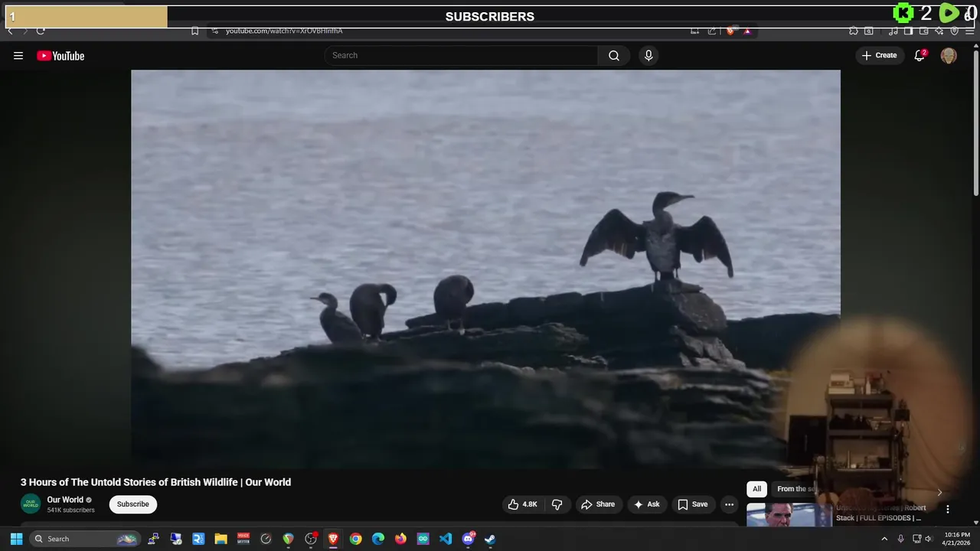The height and width of the screenshot is (551, 980).
Task: Open File Explorer from the taskbar
Action: (220, 539)
